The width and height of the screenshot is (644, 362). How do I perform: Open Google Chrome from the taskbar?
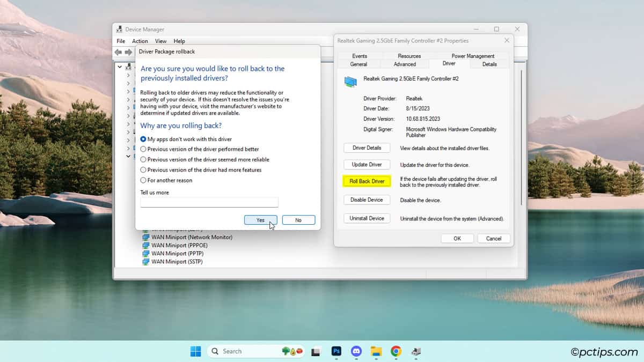click(x=396, y=351)
